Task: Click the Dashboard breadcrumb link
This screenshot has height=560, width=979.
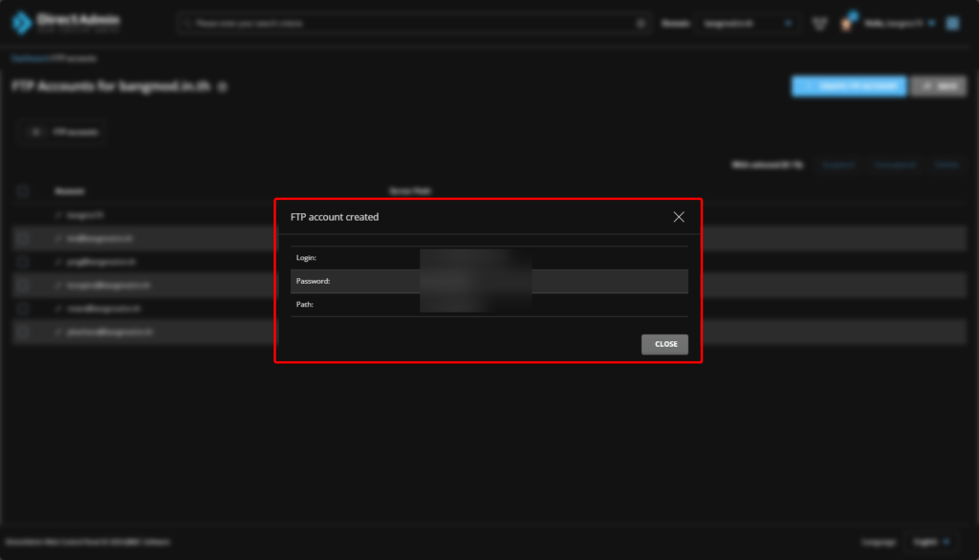Action: tap(28, 58)
